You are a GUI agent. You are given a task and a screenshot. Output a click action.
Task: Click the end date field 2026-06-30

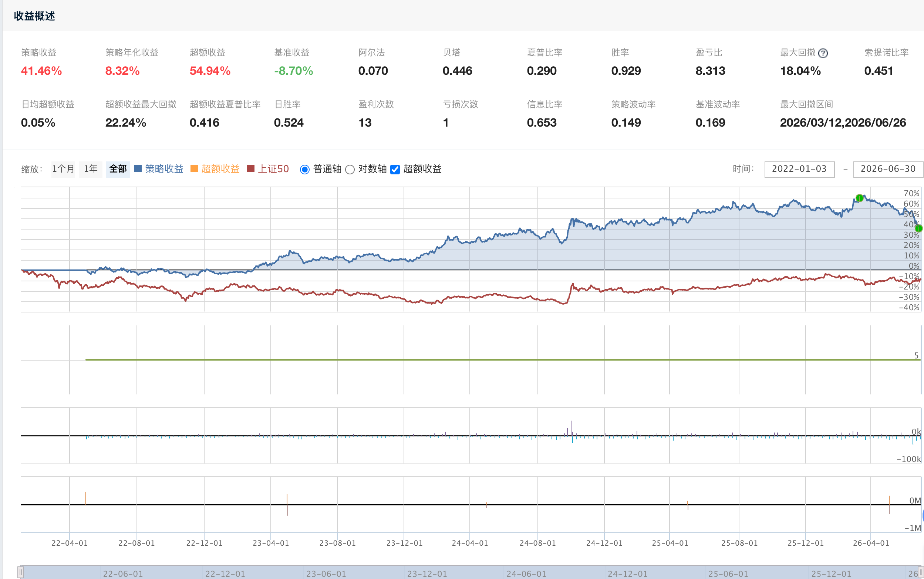[888, 169]
